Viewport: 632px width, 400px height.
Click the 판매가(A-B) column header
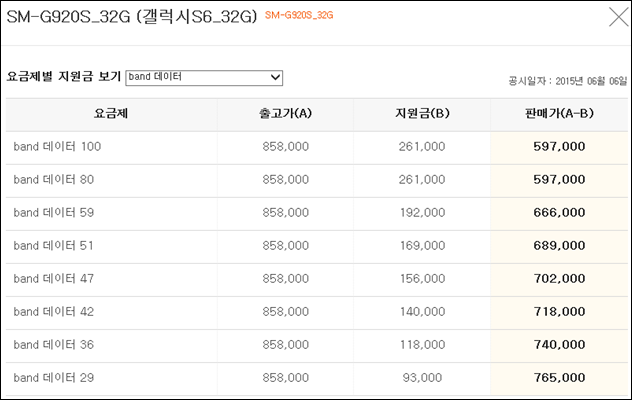(559, 113)
